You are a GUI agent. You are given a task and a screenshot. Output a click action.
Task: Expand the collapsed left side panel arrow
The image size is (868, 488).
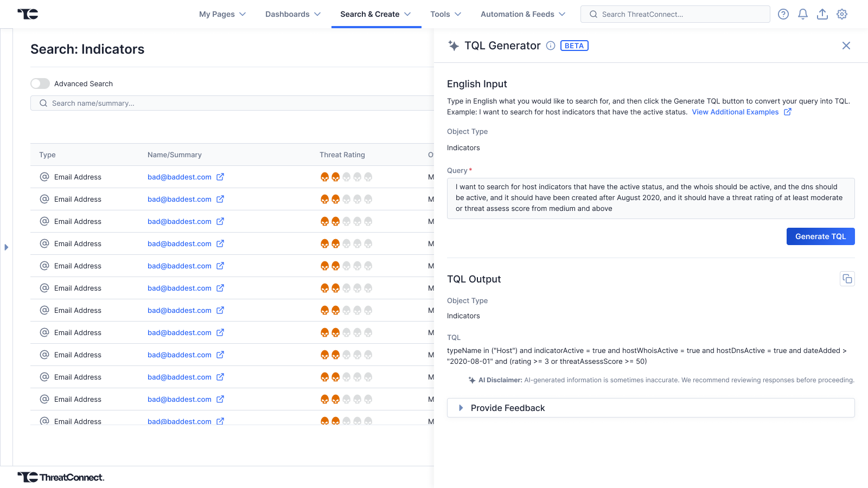(x=7, y=247)
